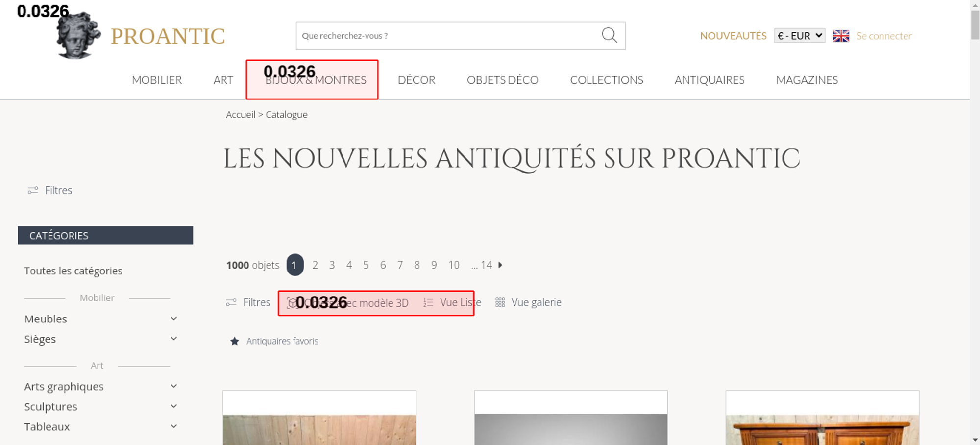
Task: Click the sliders icon beside left-sidebar Filtres
Action: point(33,190)
